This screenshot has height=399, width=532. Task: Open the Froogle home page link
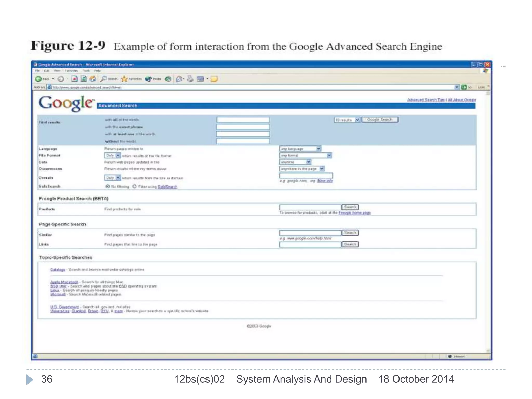coord(355,212)
